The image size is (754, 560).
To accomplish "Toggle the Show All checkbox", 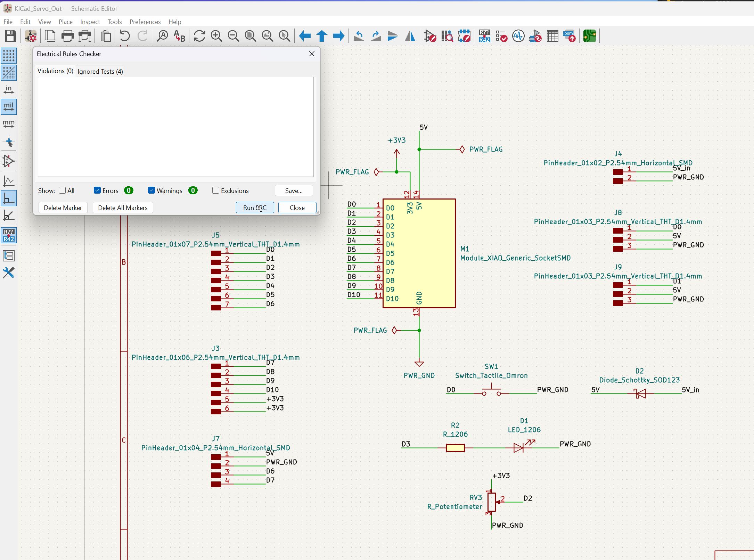I will tap(63, 190).
